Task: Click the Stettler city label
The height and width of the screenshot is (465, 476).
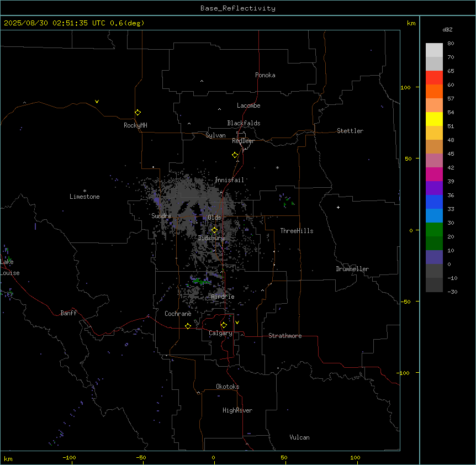Action: [350, 131]
